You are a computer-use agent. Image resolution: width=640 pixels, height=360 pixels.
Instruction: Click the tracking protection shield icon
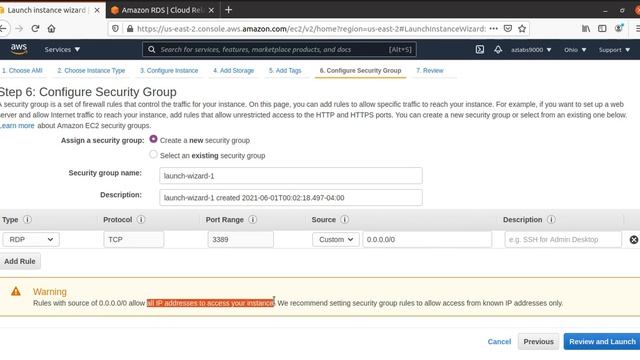(x=116, y=29)
